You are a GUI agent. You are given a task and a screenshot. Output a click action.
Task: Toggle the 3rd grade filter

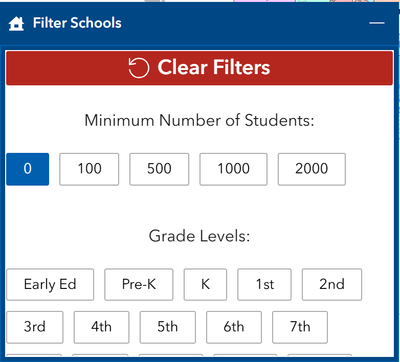35,327
